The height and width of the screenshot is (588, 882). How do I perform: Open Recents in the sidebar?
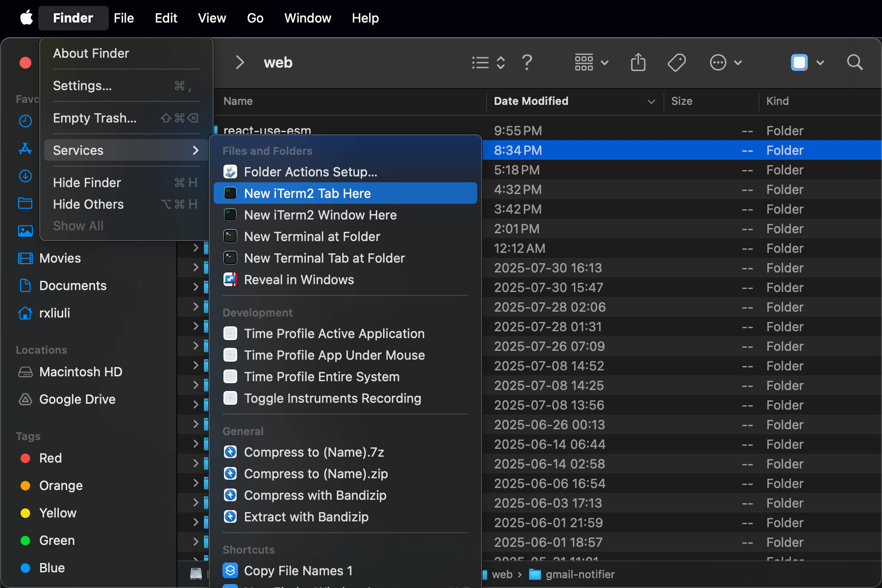coord(25,121)
